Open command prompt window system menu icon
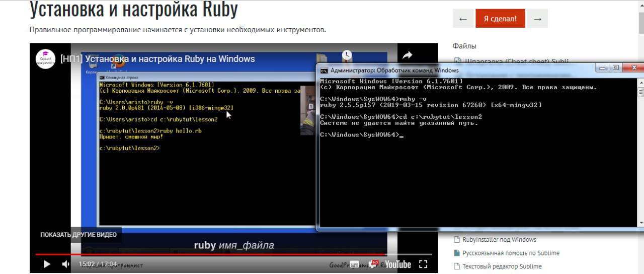The image size is (644, 274). point(325,71)
